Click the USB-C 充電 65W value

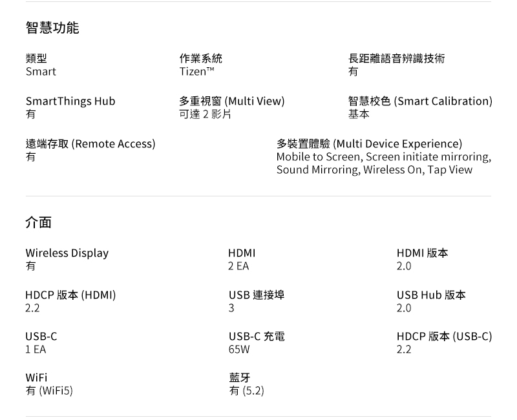click(x=239, y=350)
